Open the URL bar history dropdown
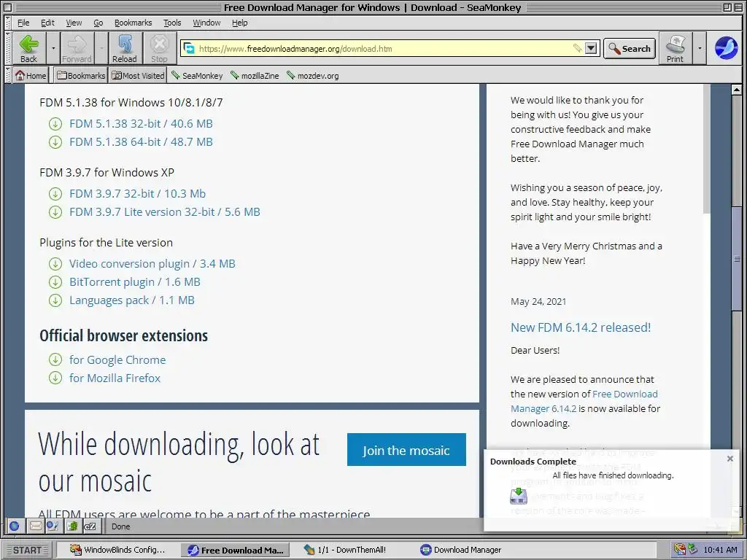The image size is (747, 560). [x=591, y=48]
